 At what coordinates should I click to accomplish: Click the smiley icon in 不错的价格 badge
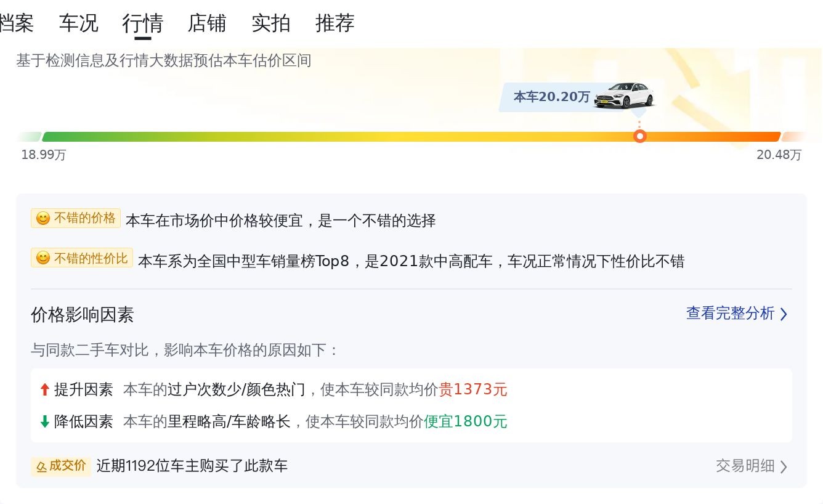point(43,219)
